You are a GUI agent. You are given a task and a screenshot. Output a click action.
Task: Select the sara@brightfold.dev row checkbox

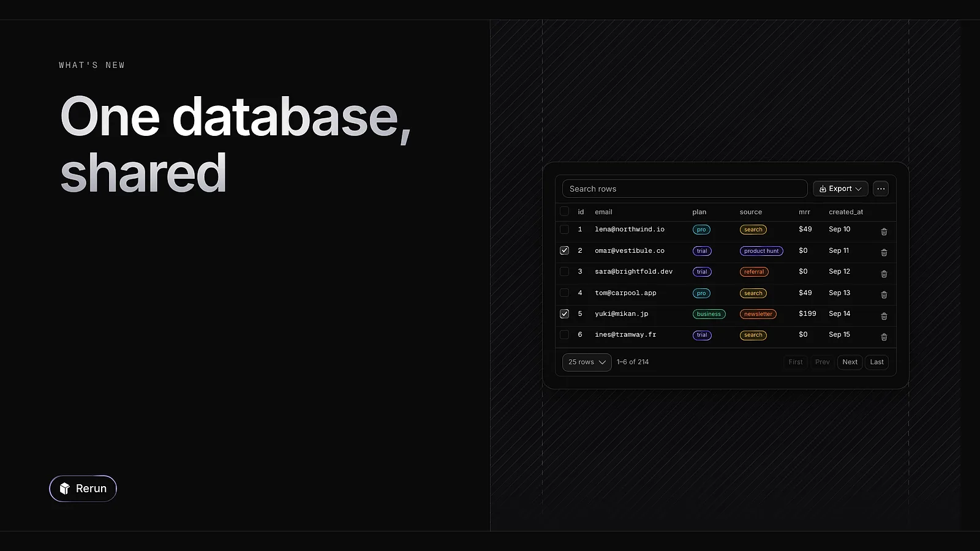(564, 271)
